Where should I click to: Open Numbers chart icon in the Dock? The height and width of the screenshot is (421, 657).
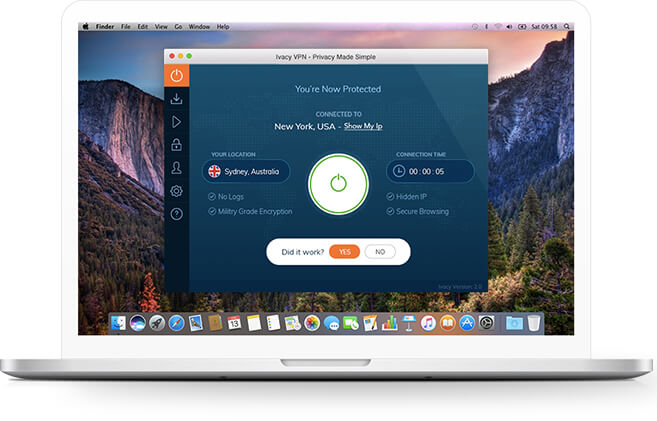(x=389, y=323)
